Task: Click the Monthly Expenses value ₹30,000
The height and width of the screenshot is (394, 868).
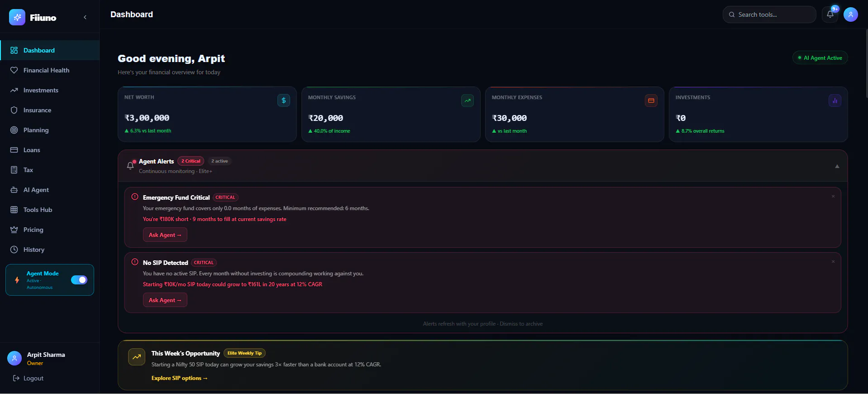Action: 510,118
